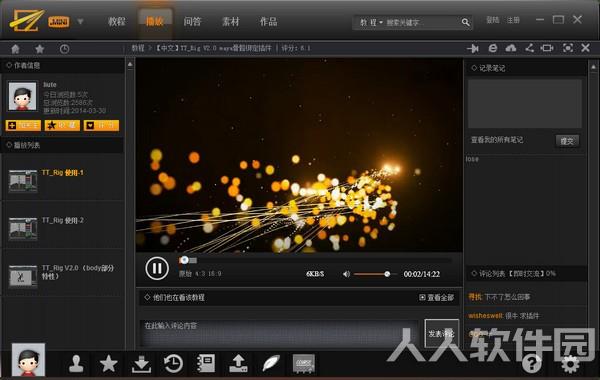600x380 pixels.
Task: Expand 查看全部 in the viewers section
Action: click(x=437, y=297)
